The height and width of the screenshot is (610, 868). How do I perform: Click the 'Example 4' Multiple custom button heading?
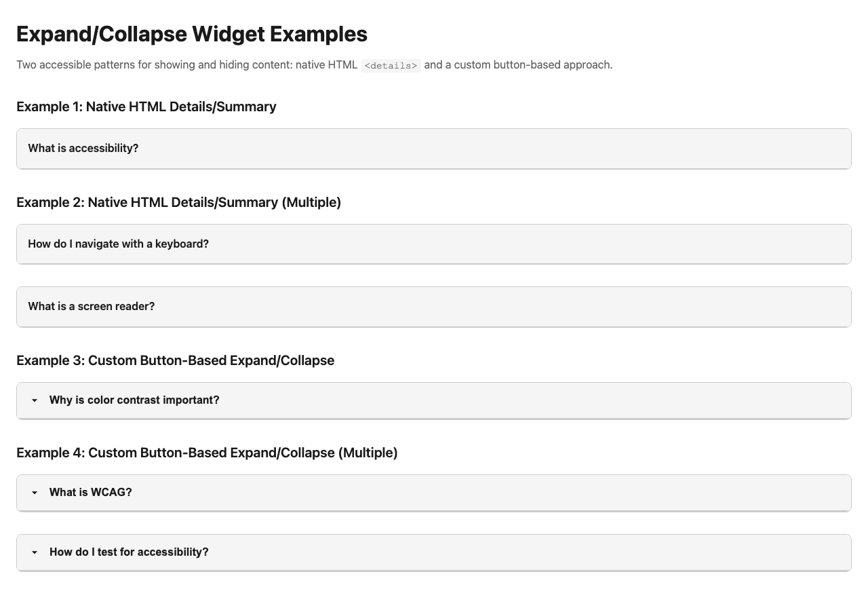[207, 453]
